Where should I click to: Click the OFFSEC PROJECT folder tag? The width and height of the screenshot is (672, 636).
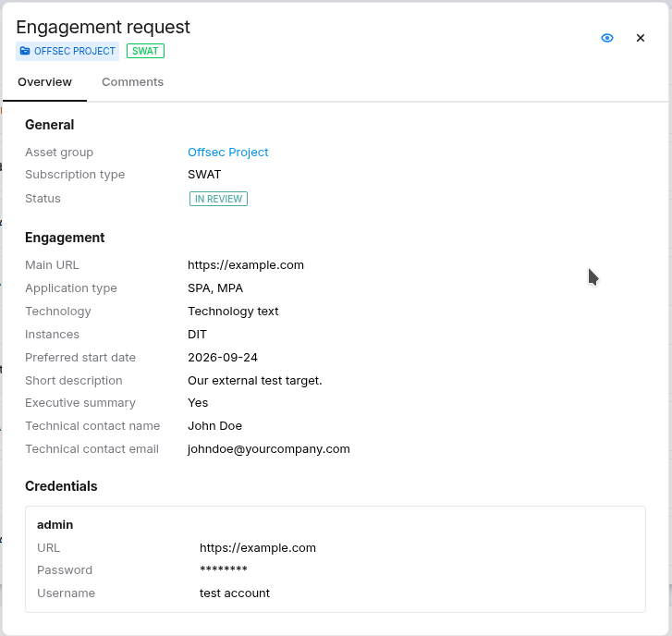[x=67, y=51]
